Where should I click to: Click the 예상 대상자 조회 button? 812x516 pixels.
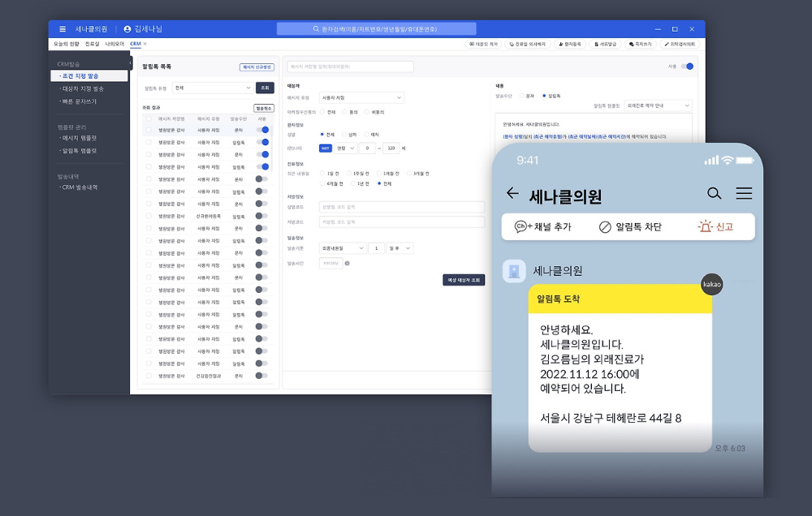(464, 280)
